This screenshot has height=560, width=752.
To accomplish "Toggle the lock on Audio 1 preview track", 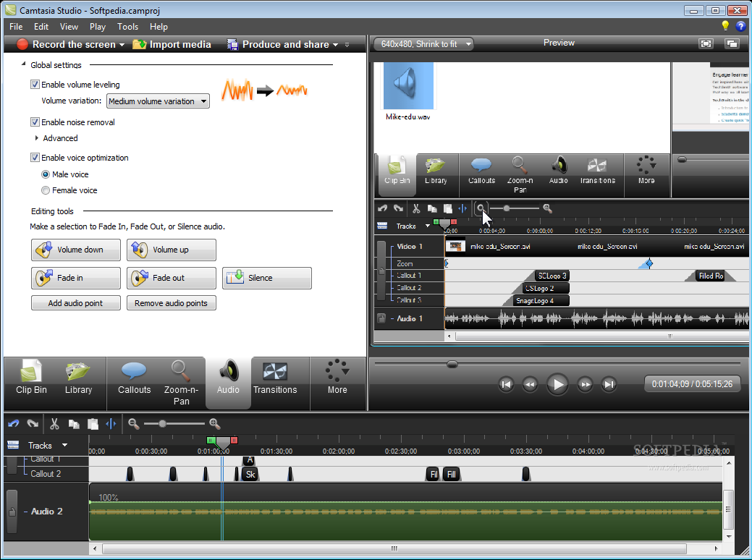I will [x=381, y=318].
